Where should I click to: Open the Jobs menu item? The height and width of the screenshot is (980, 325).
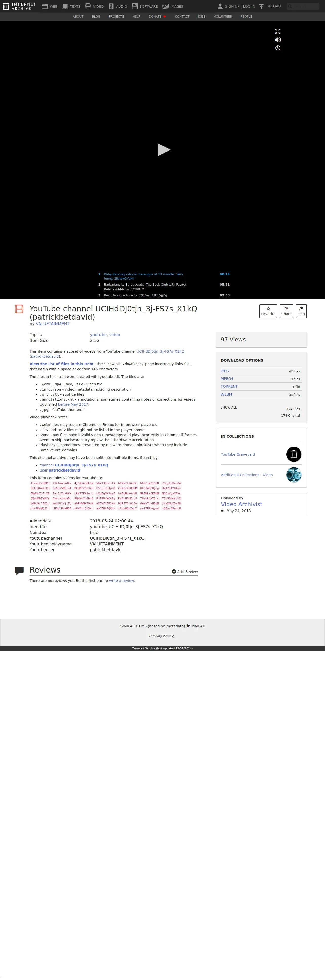click(202, 17)
